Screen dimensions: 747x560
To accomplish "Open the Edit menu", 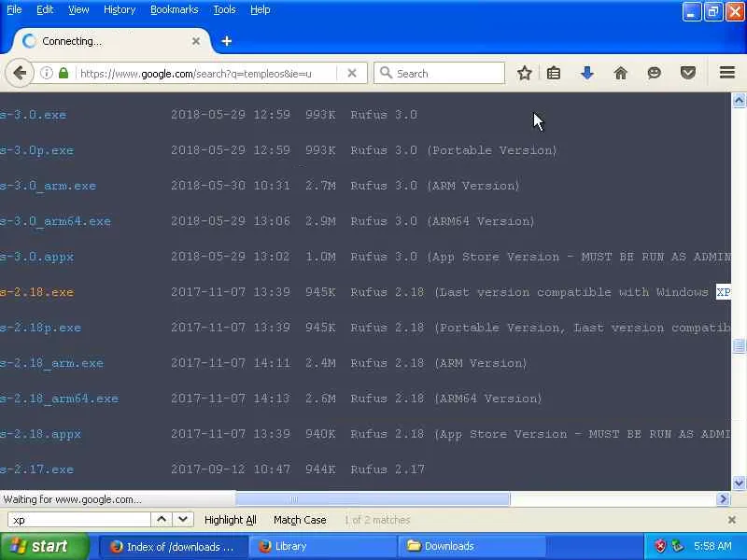I will pyautogui.click(x=45, y=9).
